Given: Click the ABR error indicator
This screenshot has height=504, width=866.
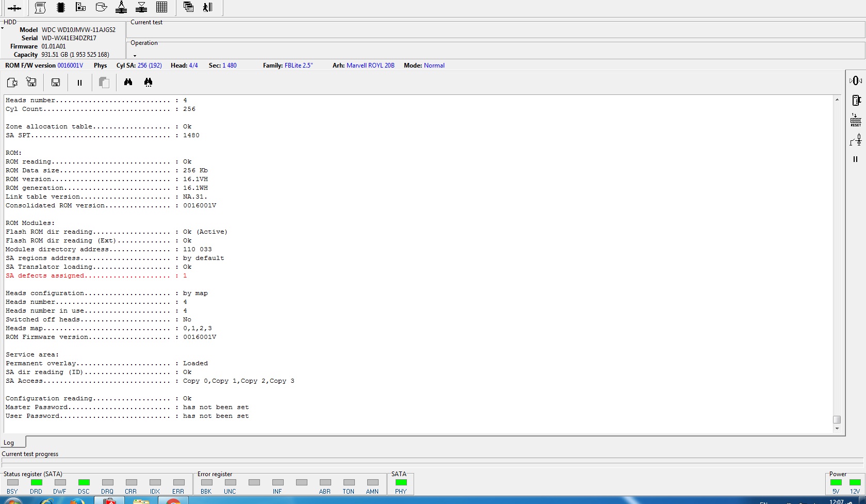Looking at the screenshot, I should (325, 482).
